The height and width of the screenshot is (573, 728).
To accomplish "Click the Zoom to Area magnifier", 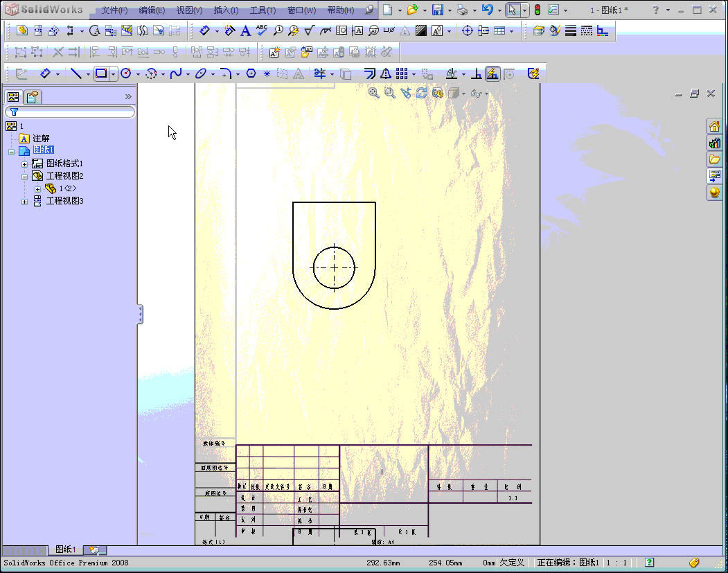I will click(x=390, y=93).
